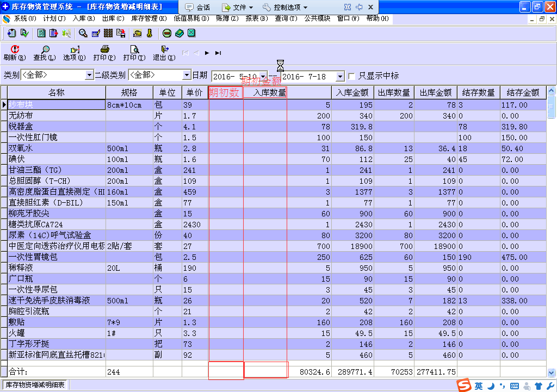Screen dimensions: 557x392
Task: Select the 锐器盒 row name cell
Action: [x=57, y=127]
